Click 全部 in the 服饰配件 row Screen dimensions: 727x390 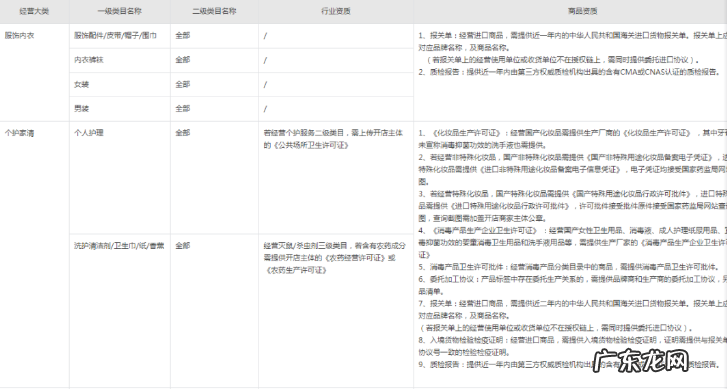pyautogui.click(x=183, y=35)
